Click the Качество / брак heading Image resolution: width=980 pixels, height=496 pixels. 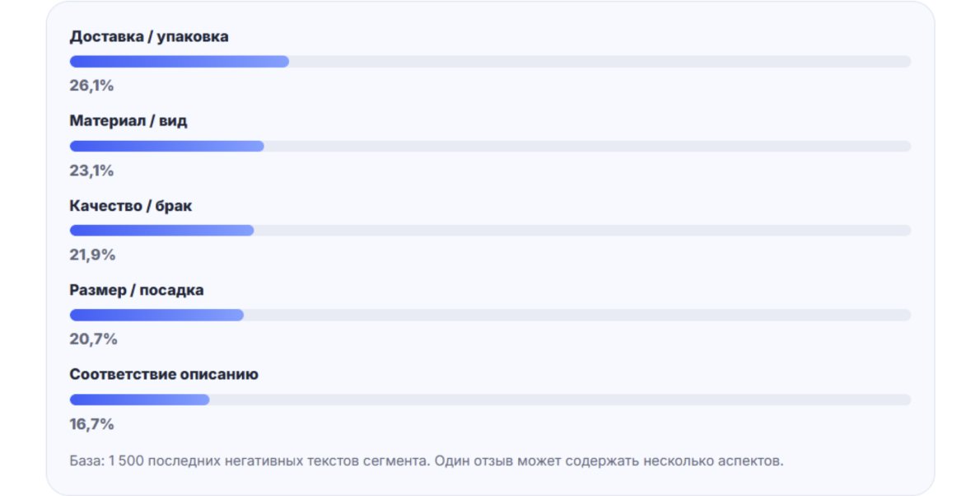point(131,206)
